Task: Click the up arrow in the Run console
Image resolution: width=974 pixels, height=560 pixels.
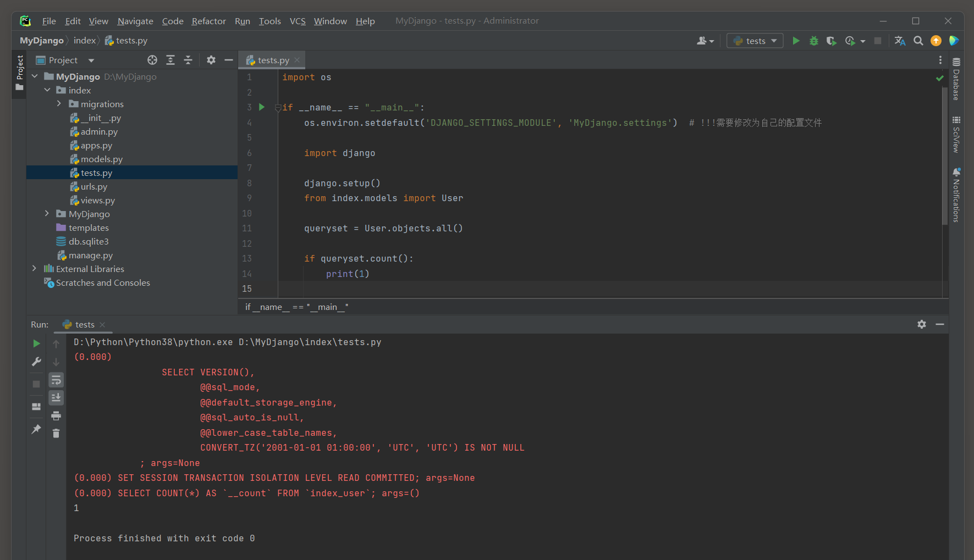Action: click(x=56, y=344)
